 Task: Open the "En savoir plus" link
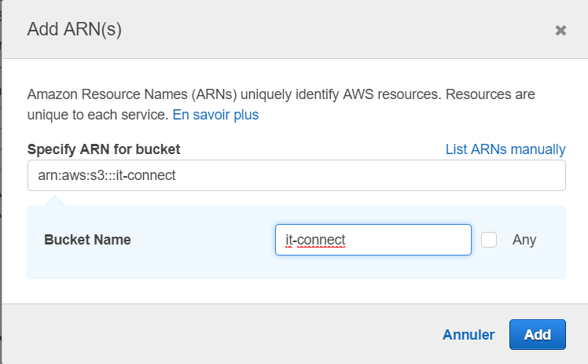(x=215, y=115)
